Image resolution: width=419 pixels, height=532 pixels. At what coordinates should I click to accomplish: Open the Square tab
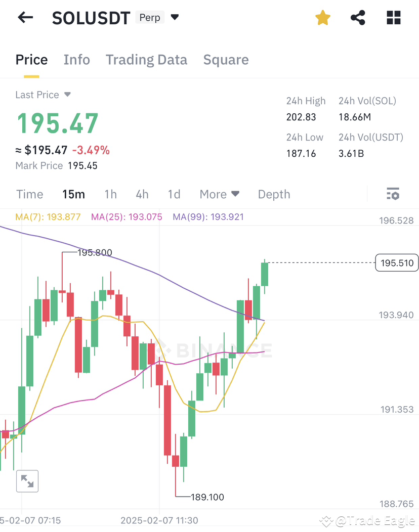pos(226,60)
